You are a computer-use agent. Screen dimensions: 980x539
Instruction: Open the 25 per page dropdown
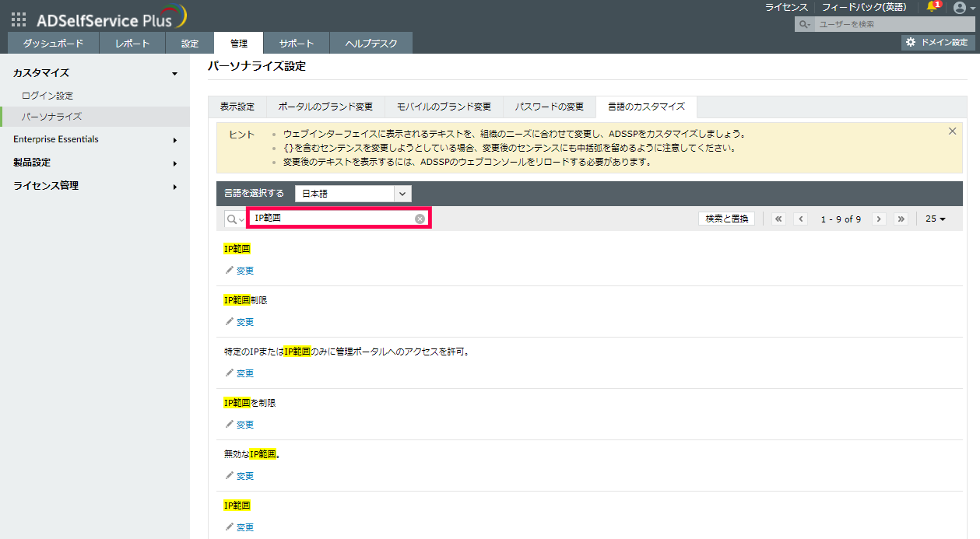(x=935, y=219)
